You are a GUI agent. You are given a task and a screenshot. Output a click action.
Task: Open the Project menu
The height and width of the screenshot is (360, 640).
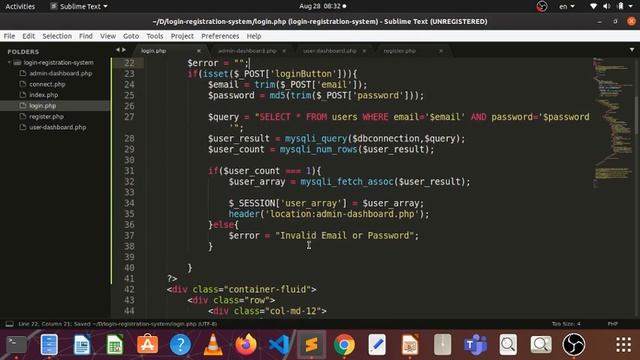point(182,36)
